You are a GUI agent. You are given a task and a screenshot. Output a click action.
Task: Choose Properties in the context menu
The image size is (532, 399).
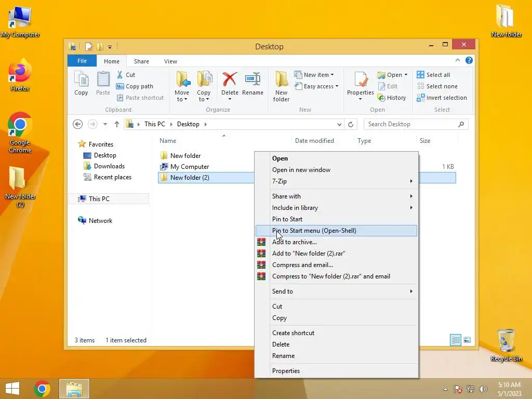pyautogui.click(x=336, y=371)
